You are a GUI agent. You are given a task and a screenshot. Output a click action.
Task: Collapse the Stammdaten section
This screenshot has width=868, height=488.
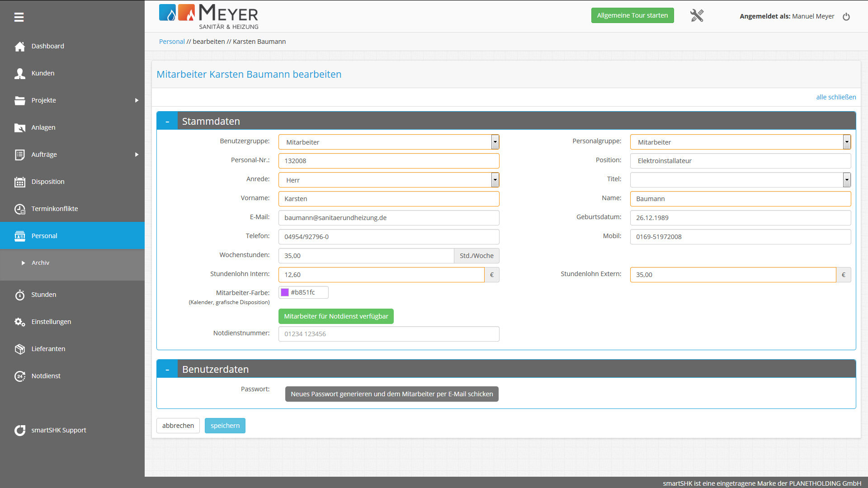point(167,121)
